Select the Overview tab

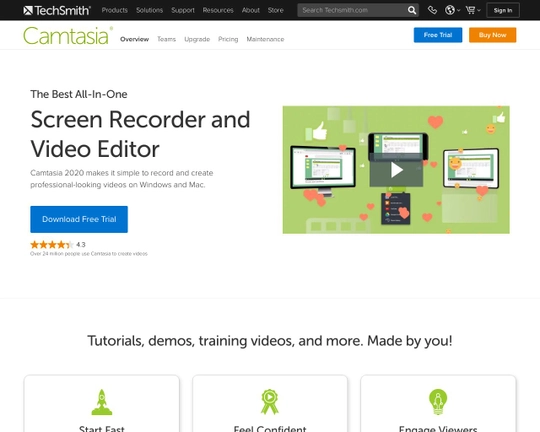pyautogui.click(x=134, y=39)
